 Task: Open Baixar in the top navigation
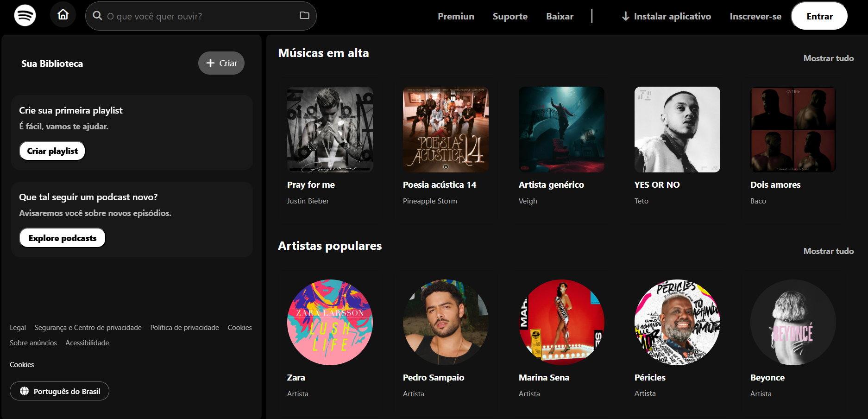tap(560, 16)
